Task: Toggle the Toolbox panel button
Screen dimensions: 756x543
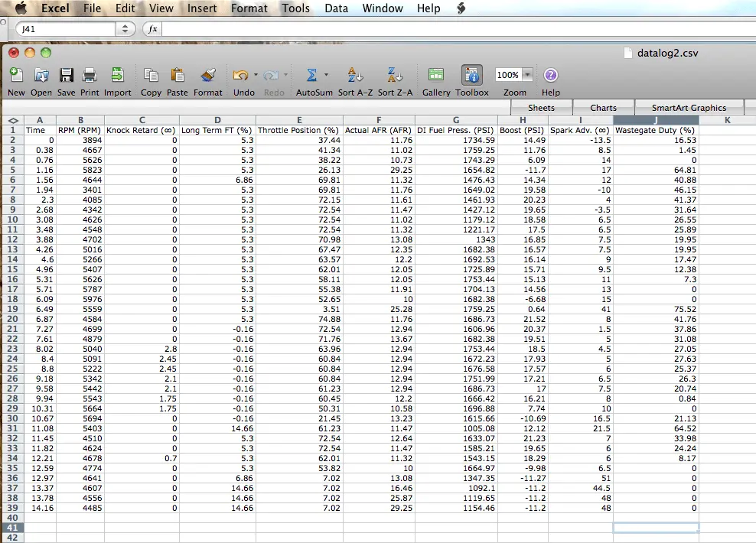Action: 472,76
